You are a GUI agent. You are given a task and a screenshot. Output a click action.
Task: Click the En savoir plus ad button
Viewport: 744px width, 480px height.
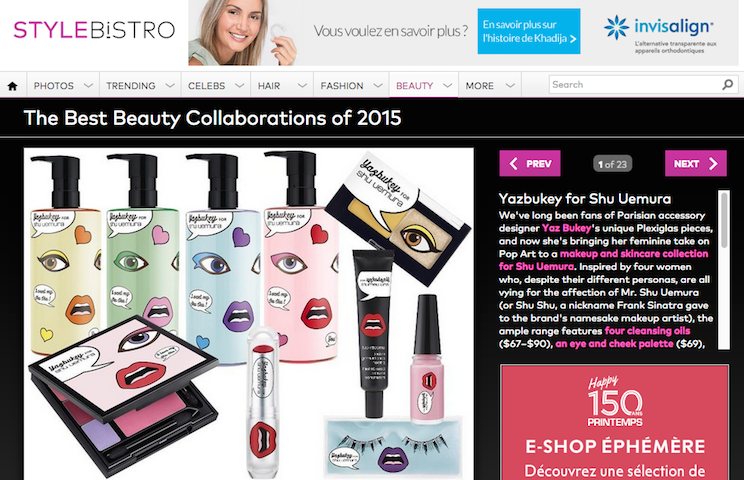coord(529,31)
